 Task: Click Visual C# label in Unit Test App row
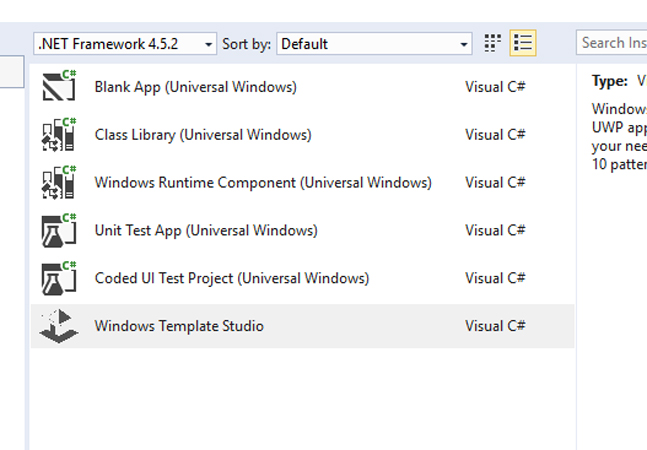(495, 231)
